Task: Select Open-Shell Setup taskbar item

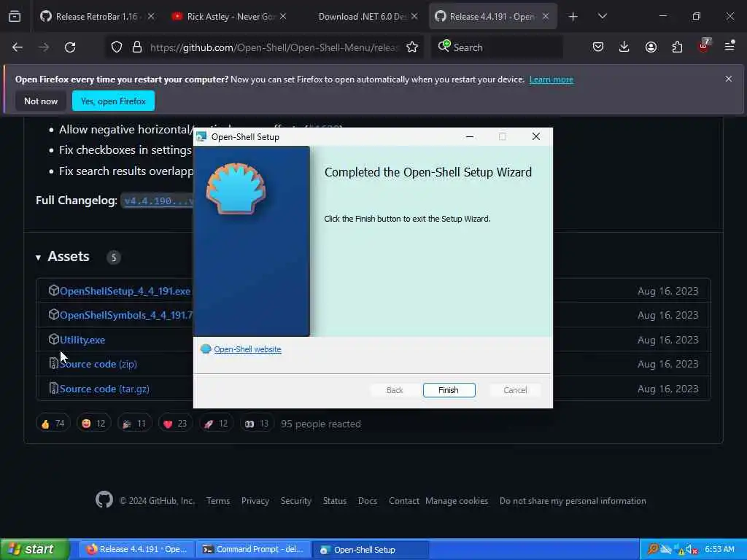Action: 371,550
